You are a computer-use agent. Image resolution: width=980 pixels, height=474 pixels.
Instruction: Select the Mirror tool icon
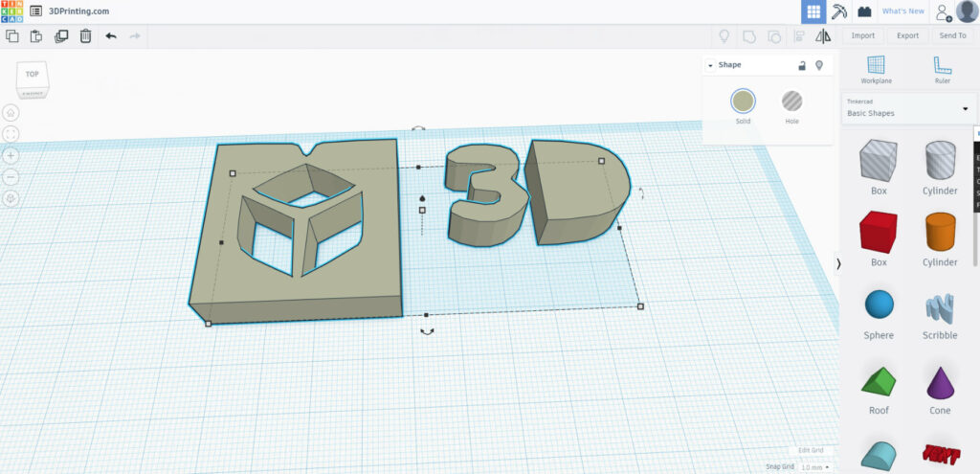pos(823,36)
